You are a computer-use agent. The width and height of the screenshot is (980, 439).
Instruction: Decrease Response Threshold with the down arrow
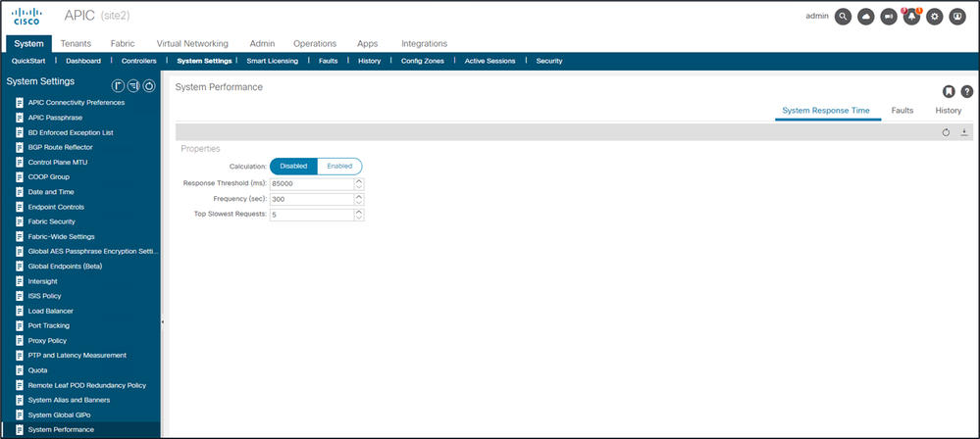coord(359,187)
